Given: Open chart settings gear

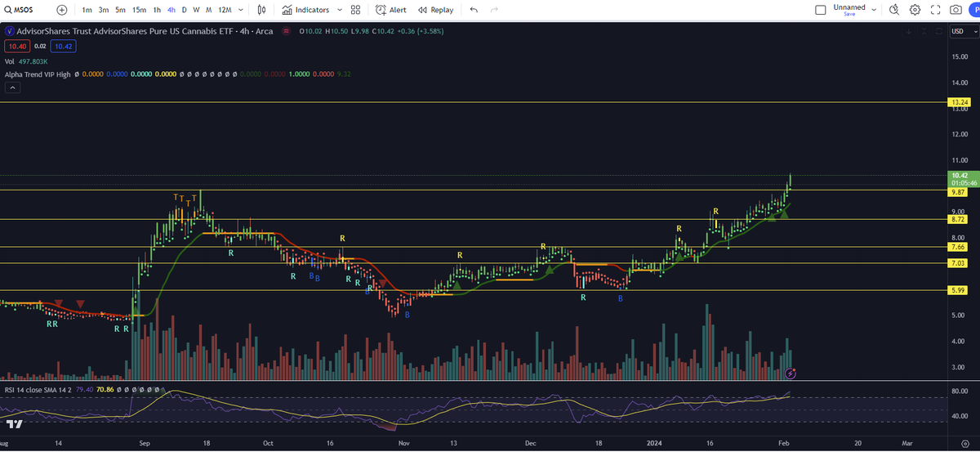Looking at the screenshot, I should tap(915, 10).
